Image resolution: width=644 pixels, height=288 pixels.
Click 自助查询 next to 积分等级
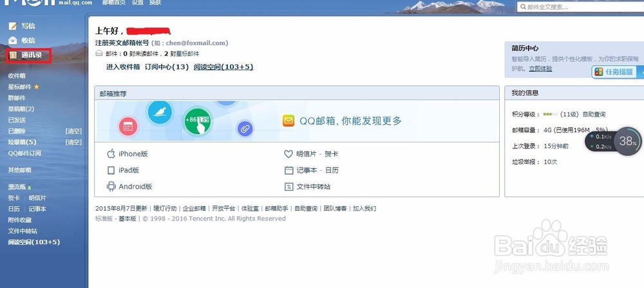(594, 114)
